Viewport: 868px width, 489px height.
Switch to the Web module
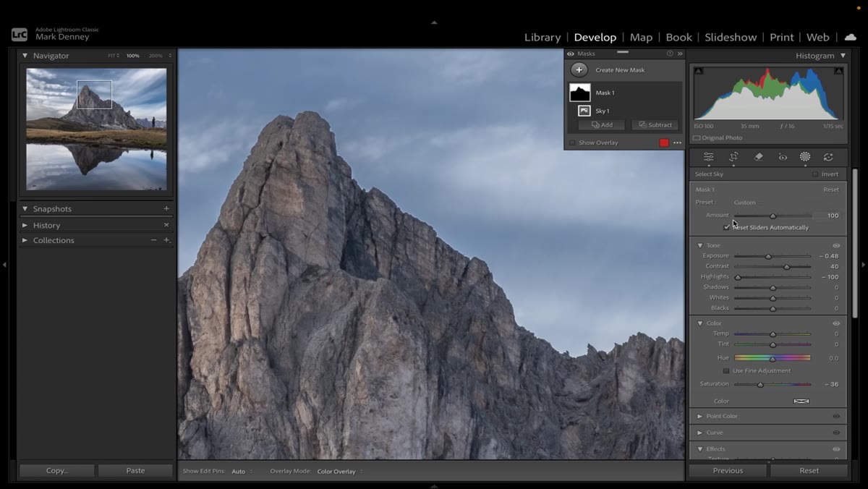click(818, 37)
